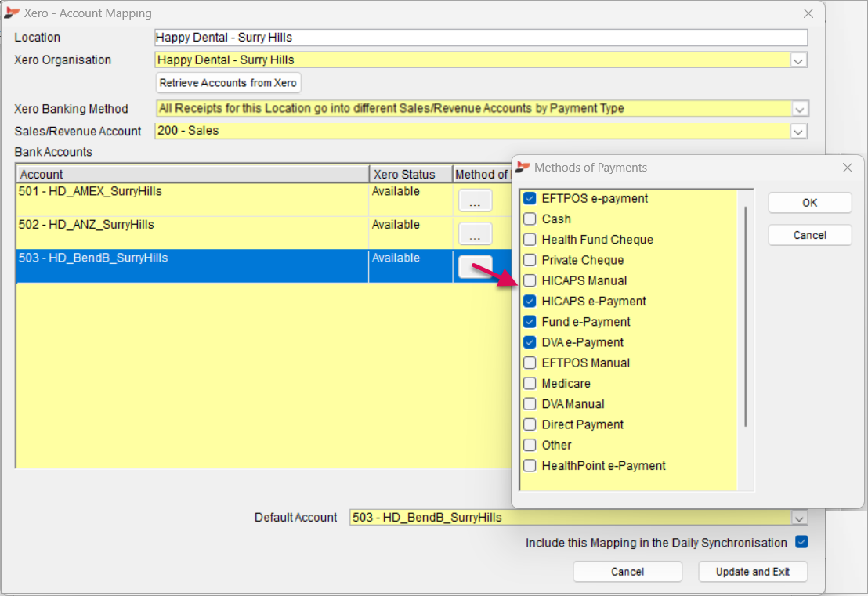The width and height of the screenshot is (868, 596).
Task: Open payment methods for 501 HD_AMEX row
Action: (475, 200)
